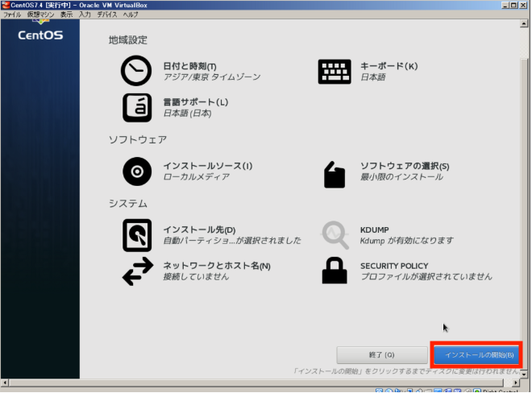Click the インストールの開始(B) button

[476, 354]
